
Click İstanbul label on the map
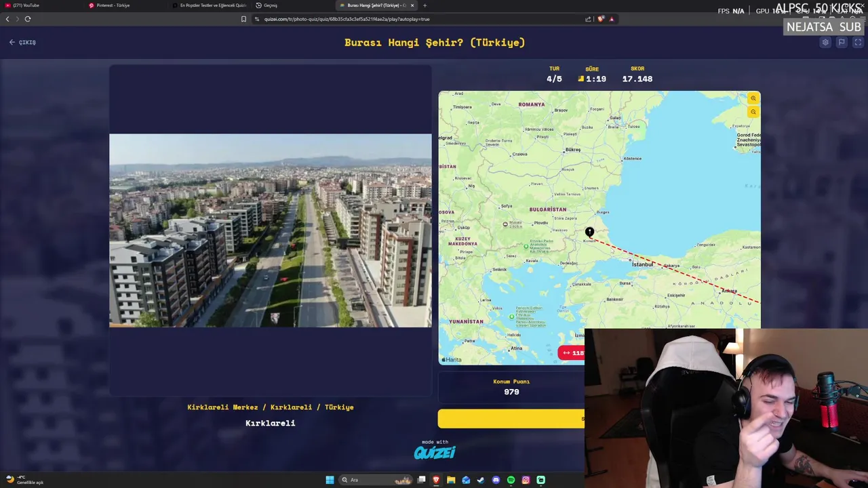(642, 264)
